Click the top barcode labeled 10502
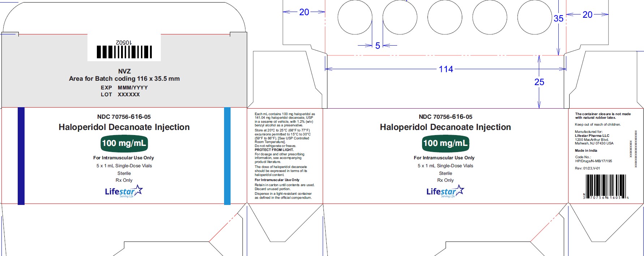 coord(124,52)
